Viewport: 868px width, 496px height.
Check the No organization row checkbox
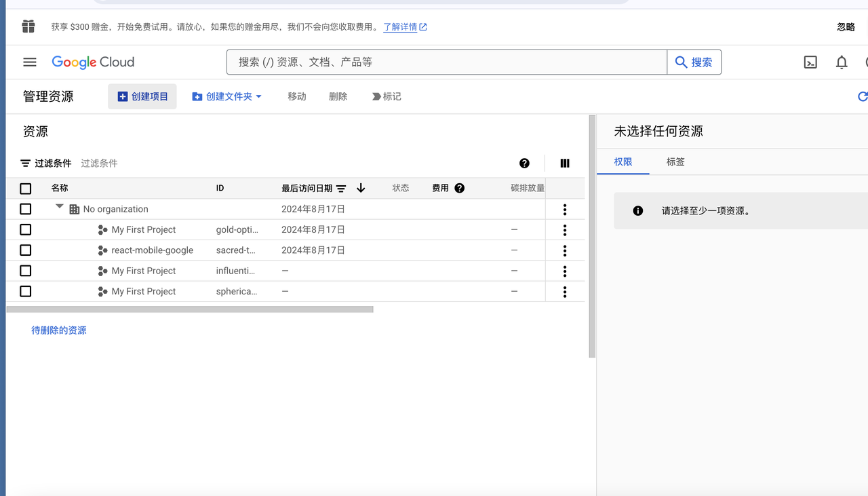click(26, 209)
